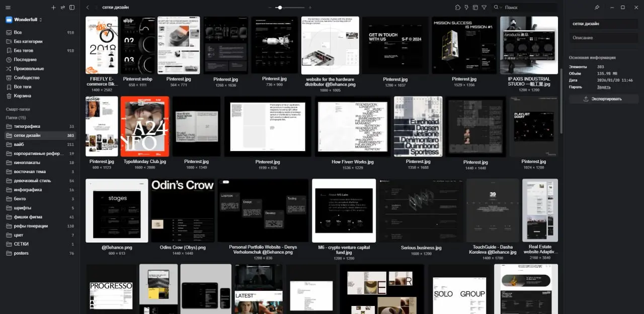Select the Pinterest.webp thumbnail

[137, 45]
